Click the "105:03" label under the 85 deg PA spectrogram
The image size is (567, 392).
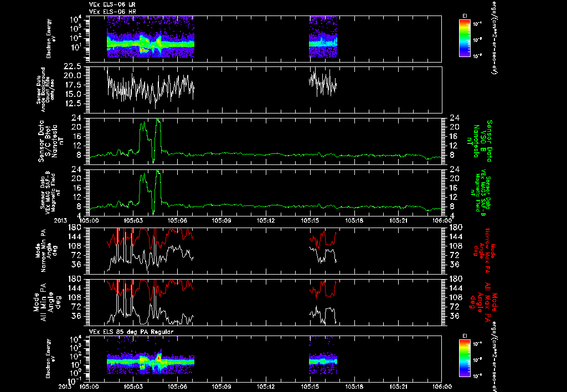point(133,387)
